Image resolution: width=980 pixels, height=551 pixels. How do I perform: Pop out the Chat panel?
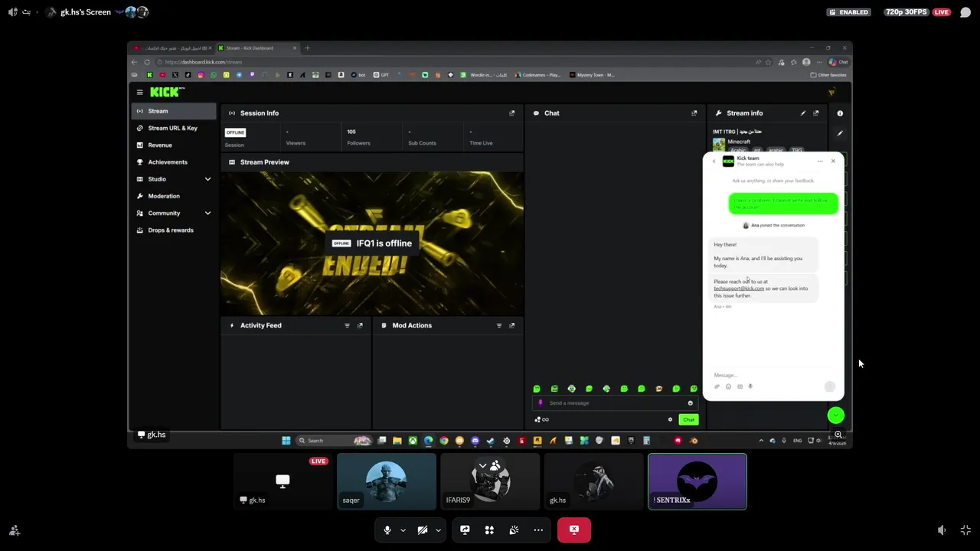(x=694, y=113)
